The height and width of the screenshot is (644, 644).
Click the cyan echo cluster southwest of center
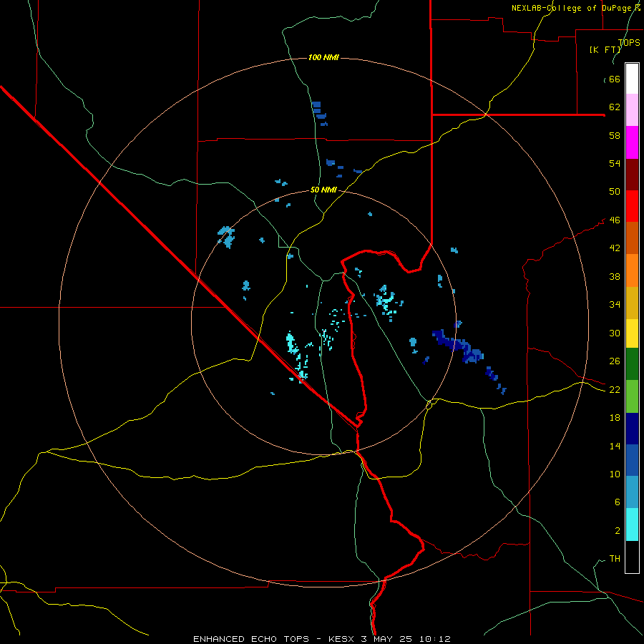[x=296, y=355]
